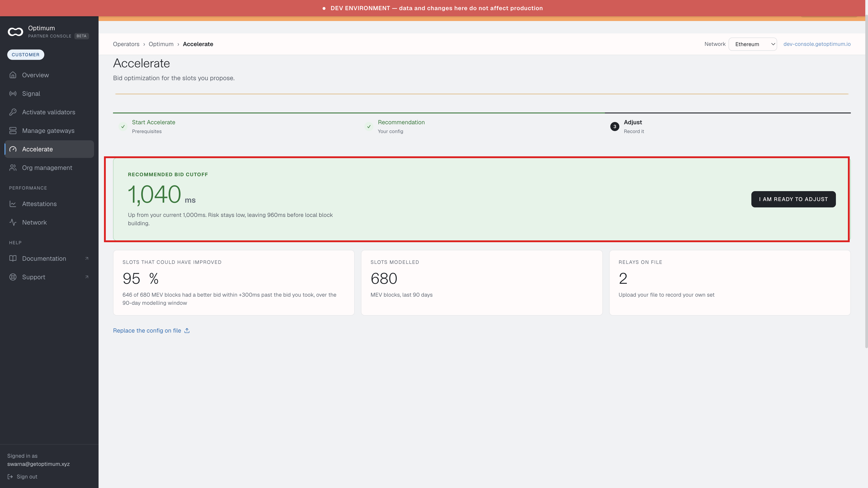The height and width of the screenshot is (488, 868).
Task: Click the Operators breadcrumb
Action: (x=126, y=44)
